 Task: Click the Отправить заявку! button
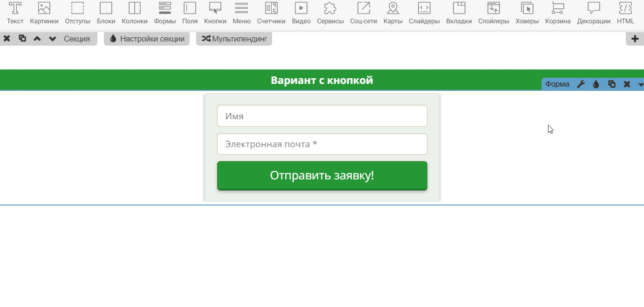(x=322, y=176)
